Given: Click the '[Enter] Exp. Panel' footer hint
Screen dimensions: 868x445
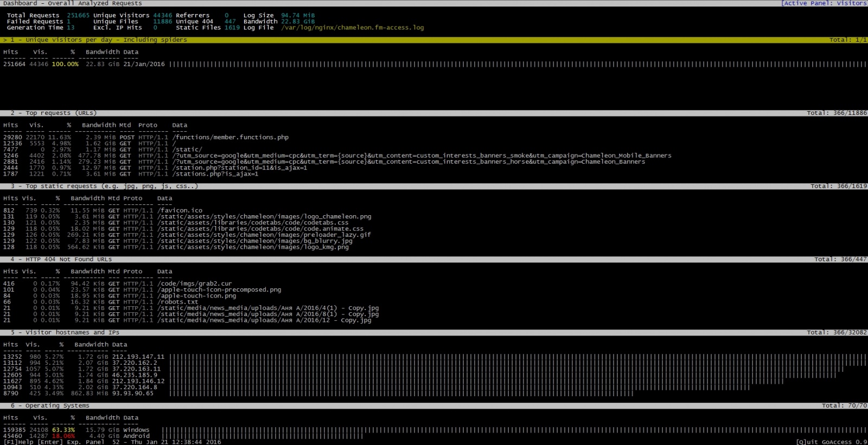Looking at the screenshot, I should (x=71, y=442).
